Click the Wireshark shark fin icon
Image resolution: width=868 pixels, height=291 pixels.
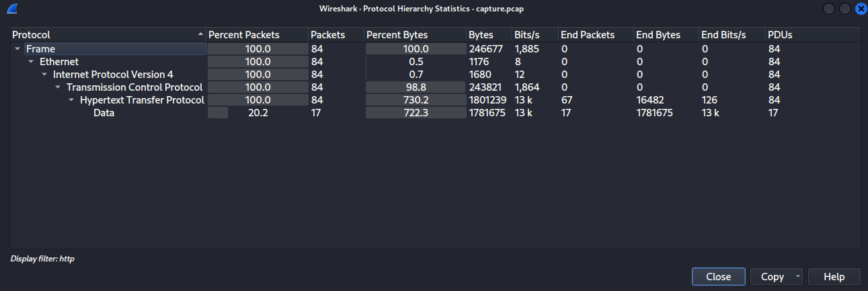12,9
